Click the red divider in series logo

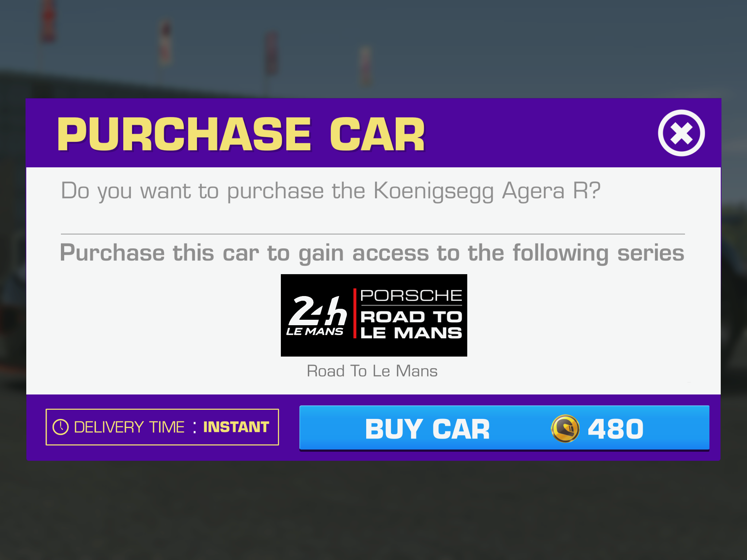pos(355,314)
